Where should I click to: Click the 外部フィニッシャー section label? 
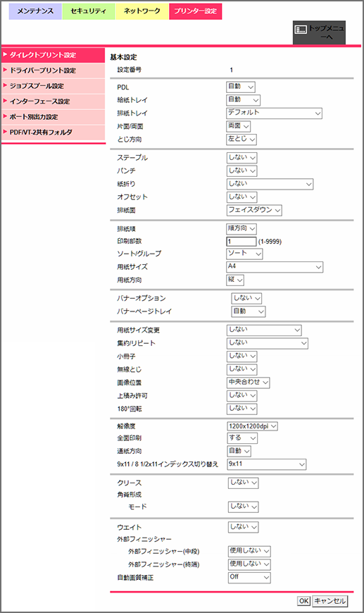click(x=144, y=540)
